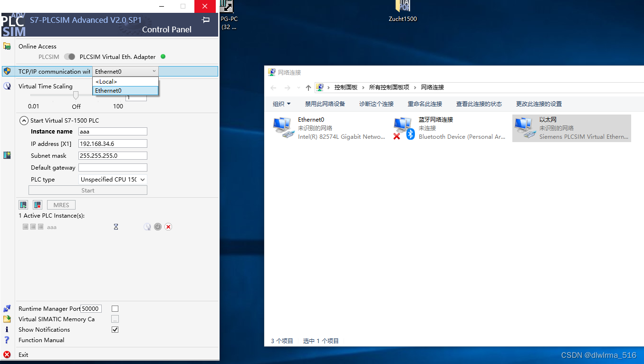Browse Virtual SIMATIC Memory Card path button

tap(115, 319)
